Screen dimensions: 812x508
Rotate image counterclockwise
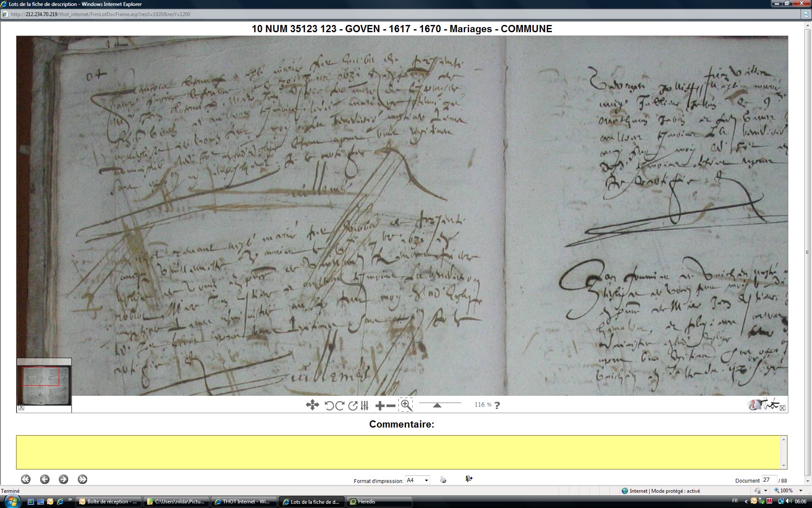pos(329,406)
